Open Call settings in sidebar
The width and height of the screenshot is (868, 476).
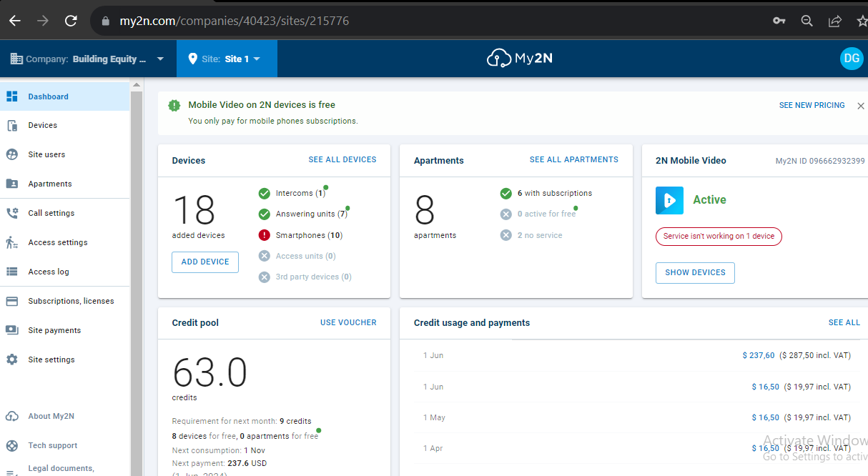(64, 213)
